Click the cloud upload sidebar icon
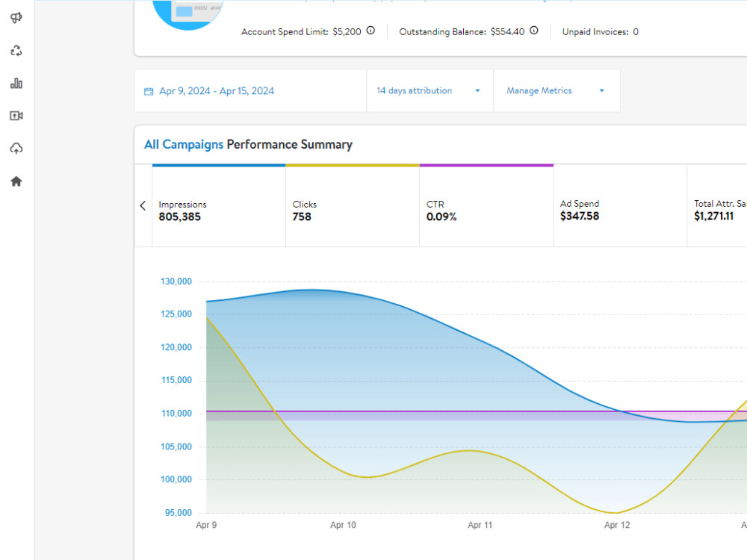This screenshot has width=747, height=560. 16,149
